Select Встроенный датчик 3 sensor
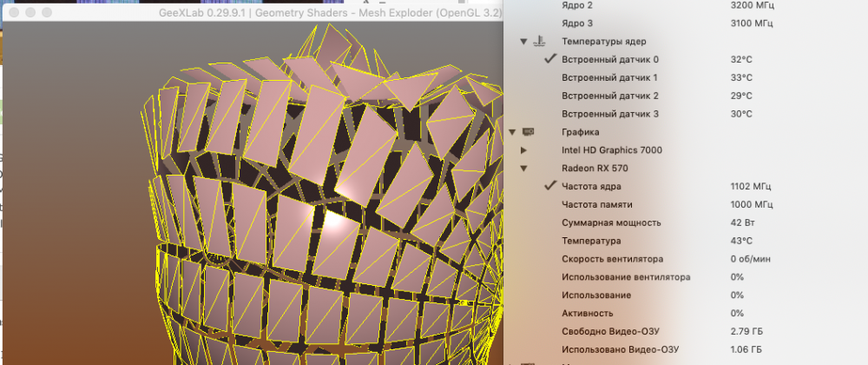This screenshot has width=868, height=365. pos(686,114)
